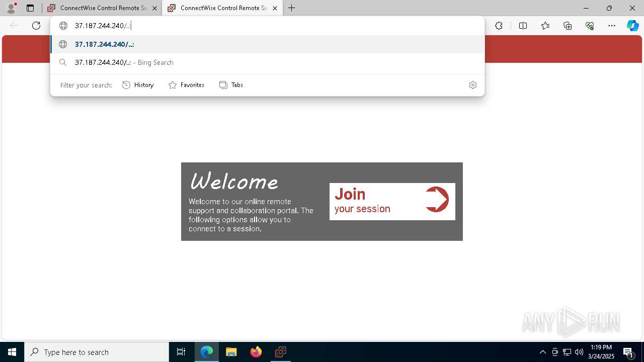Toggle split screen view icon
The image size is (644, 362).
(523, 26)
